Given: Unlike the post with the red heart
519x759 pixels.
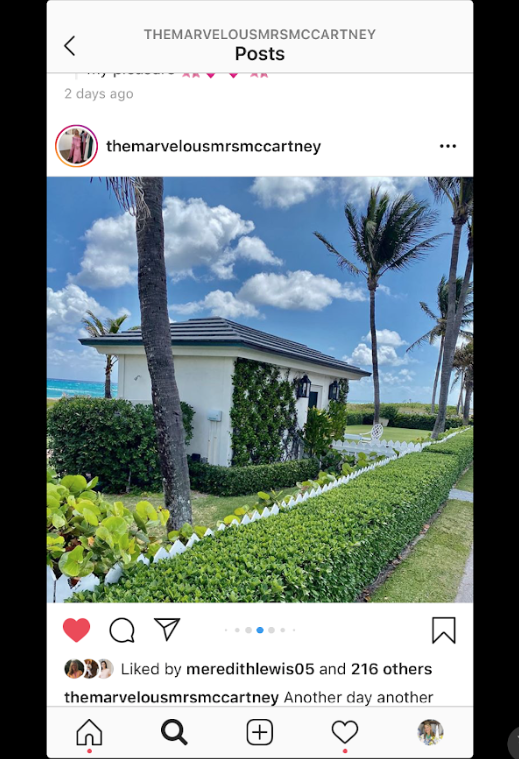Looking at the screenshot, I should [76, 630].
